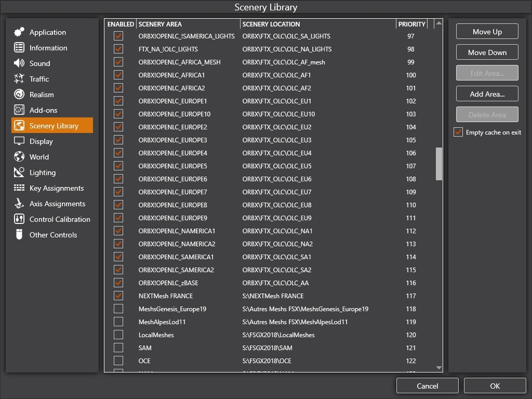Screen dimensions: 532x399
Task: Disable ORBX!OPENLC_AFRICA_MESH scenery area
Action: (118, 62)
